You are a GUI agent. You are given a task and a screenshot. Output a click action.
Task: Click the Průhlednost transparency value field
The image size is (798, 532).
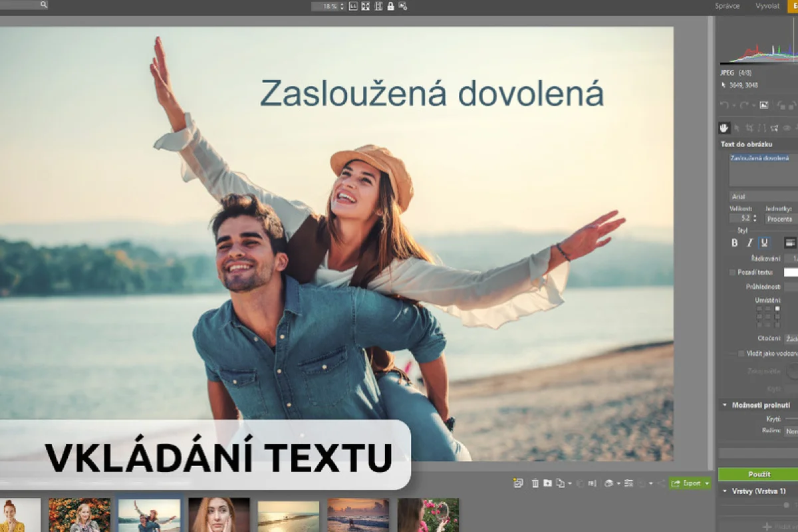click(791, 287)
